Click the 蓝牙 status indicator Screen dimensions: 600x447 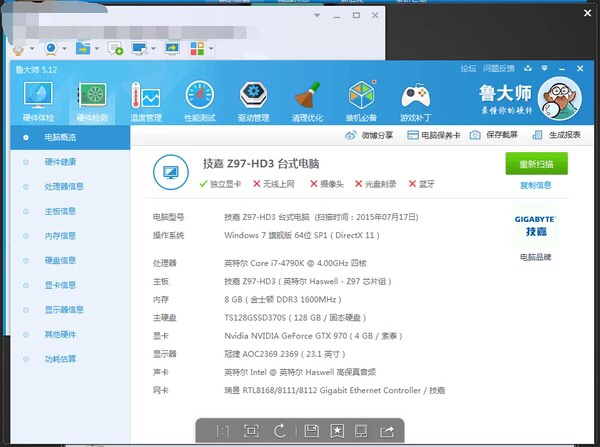(x=422, y=184)
